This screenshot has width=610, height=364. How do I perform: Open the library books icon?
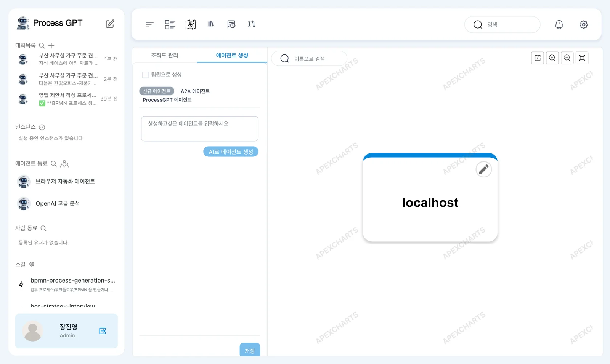pyautogui.click(x=211, y=24)
